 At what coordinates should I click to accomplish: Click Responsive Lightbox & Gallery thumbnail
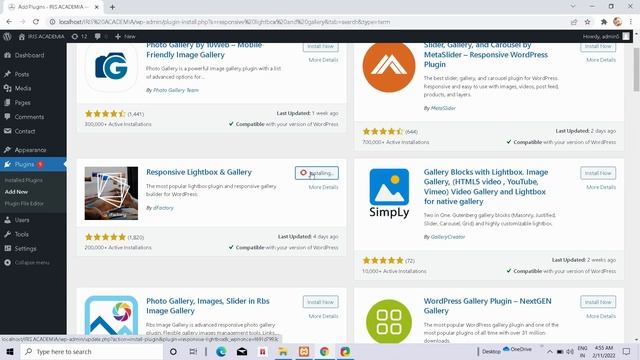[x=111, y=193]
